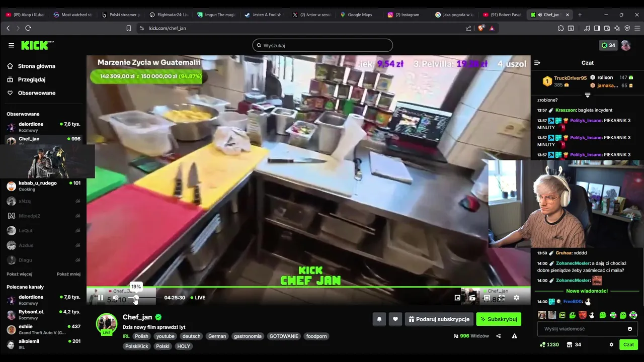Bookmark this page in address bar
This screenshot has width=644, height=362.
[129, 28]
